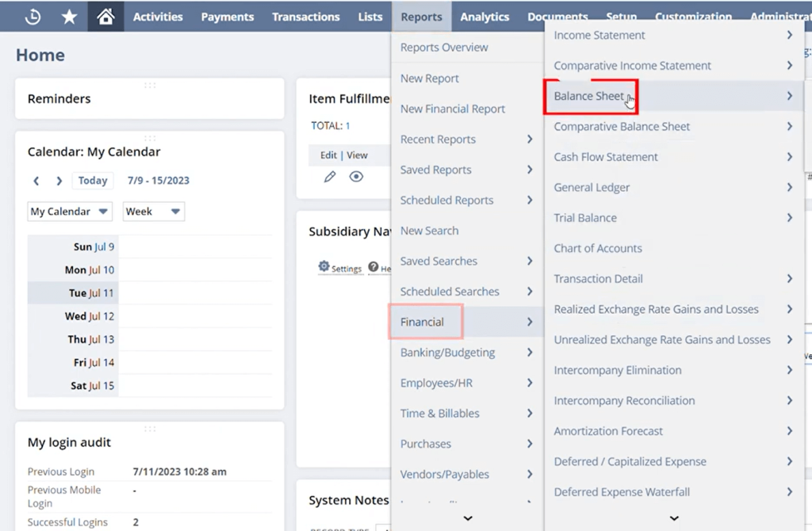Open the Activities menu

click(x=158, y=17)
